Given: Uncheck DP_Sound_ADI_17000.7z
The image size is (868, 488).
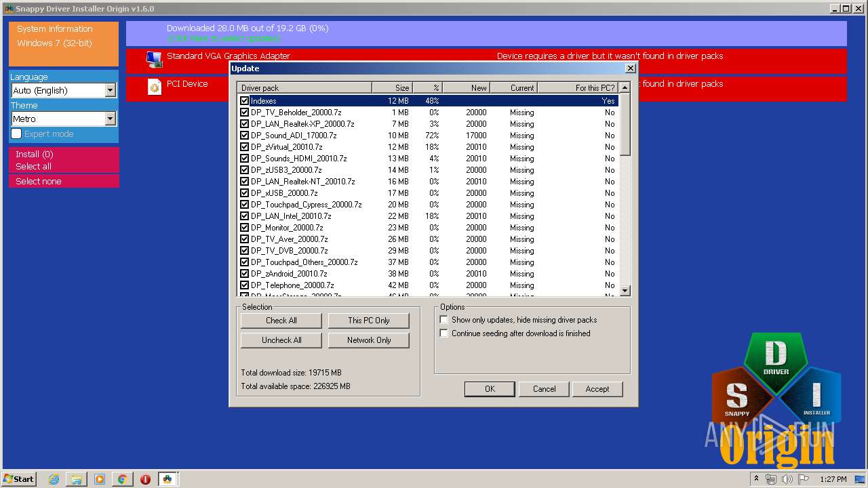Looking at the screenshot, I should (x=245, y=136).
